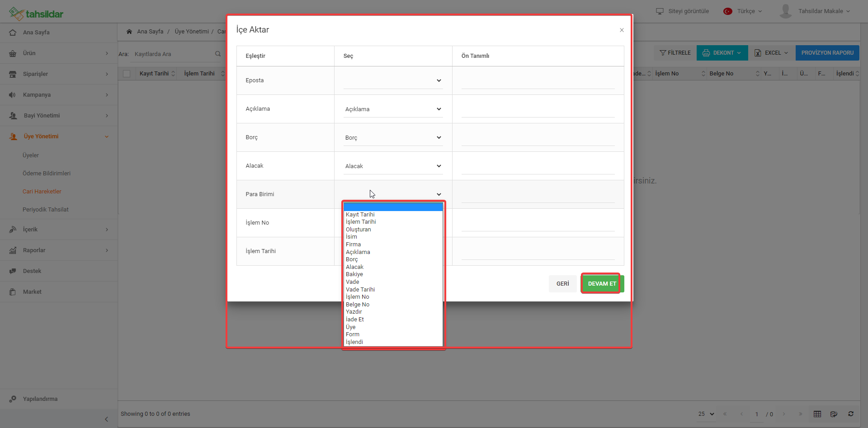
Task: Choose Belge No from the list
Action: (x=393, y=305)
